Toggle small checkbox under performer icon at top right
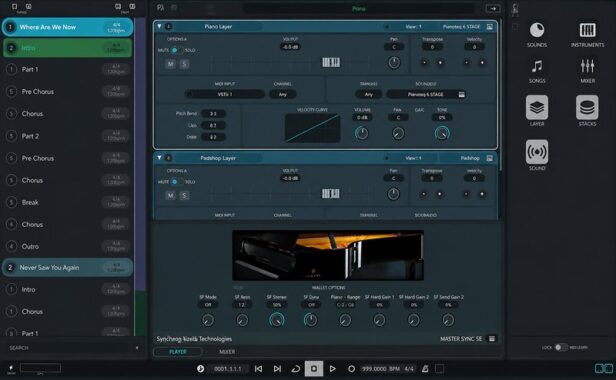The height and width of the screenshot is (380, 616). [x=515, y=27]
